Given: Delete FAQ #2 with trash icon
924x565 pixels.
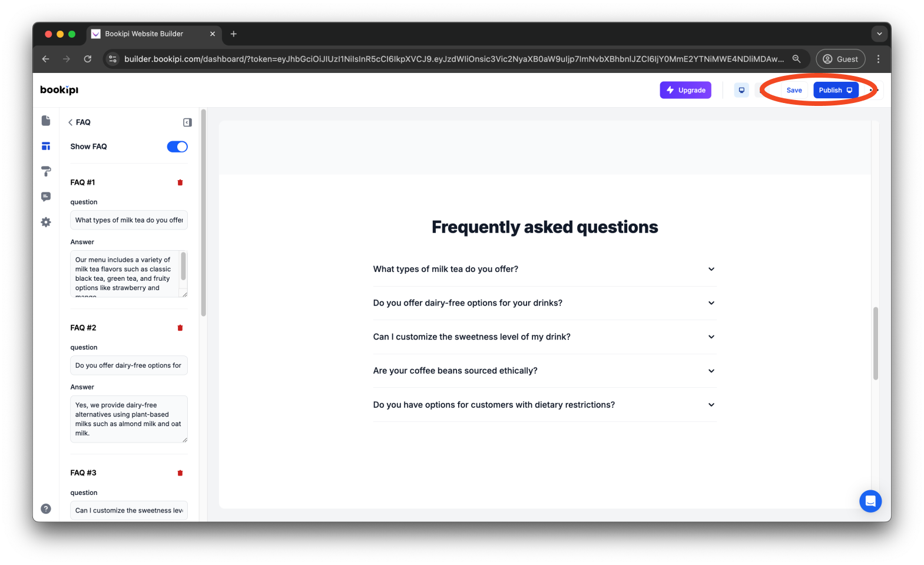Looking at the screenshot, I should (x=180, y=328).
